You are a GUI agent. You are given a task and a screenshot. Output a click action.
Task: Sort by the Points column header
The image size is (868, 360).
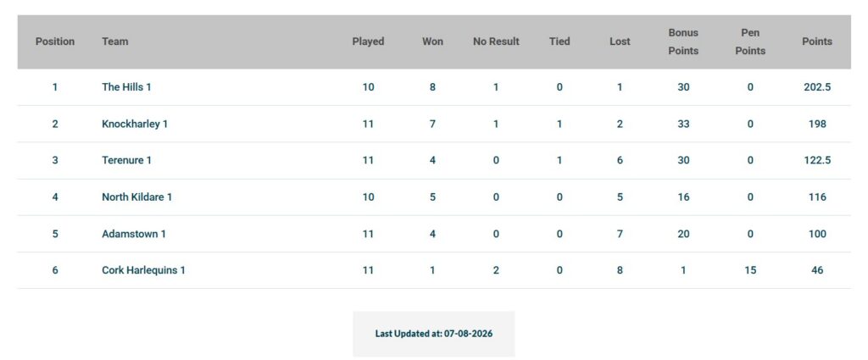817,42
